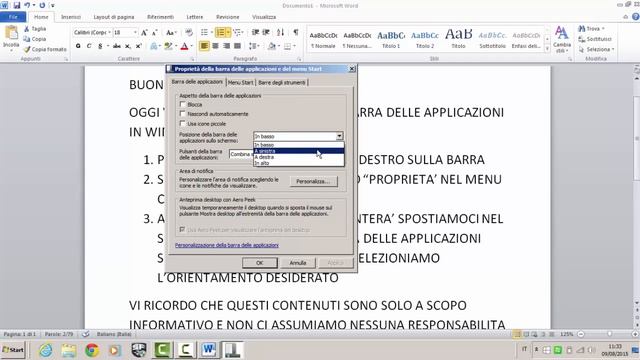640x360 pixels.
Task: Apply strikethrough with the abc icon
Action: tap(117, 46)
